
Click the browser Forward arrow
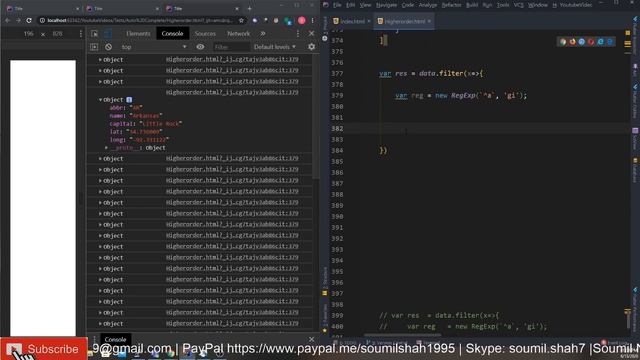(18, 20)
